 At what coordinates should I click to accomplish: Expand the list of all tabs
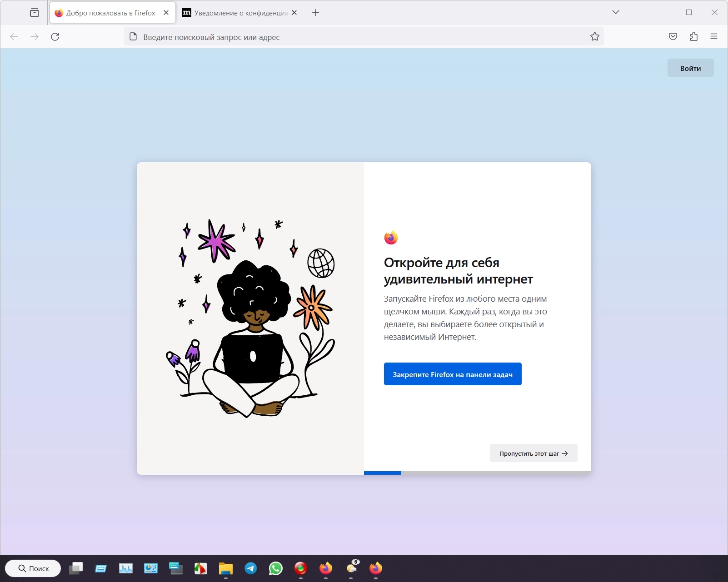tap(616, 12)
